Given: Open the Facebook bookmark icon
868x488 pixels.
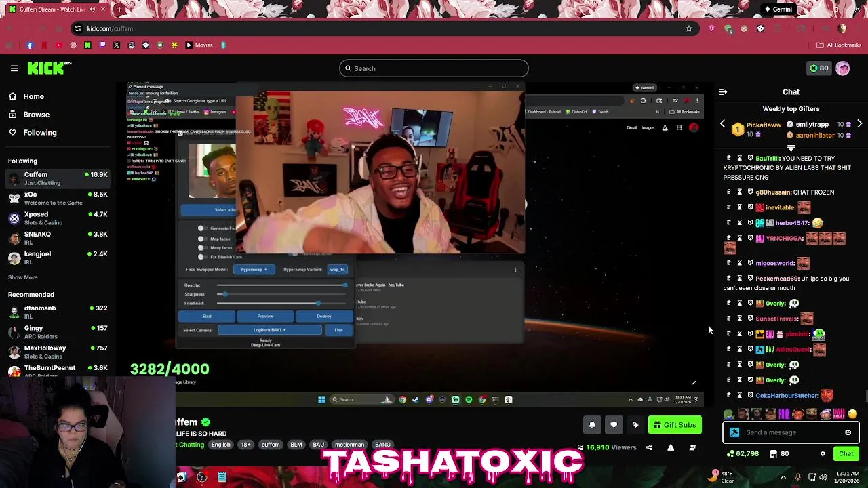Looking at the screenshot, I should tap(29, 45).
